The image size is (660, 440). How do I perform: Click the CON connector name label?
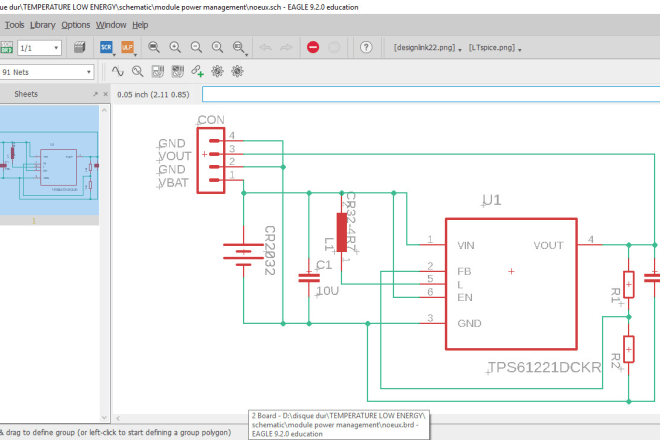click(211, 120)
